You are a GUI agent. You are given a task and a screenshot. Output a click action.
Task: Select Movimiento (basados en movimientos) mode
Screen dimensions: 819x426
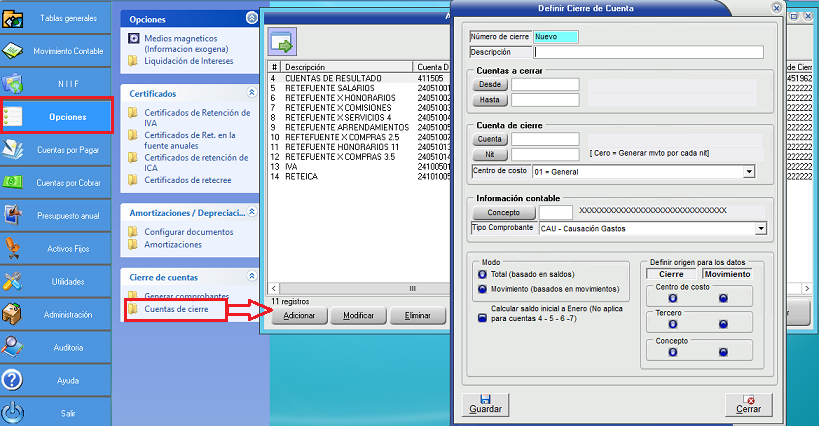click(482, 289)
